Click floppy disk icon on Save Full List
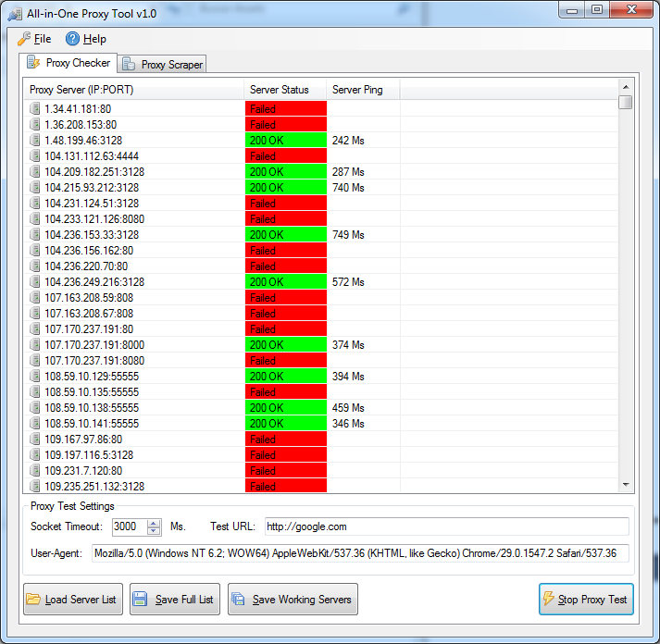 click(140, 599)
